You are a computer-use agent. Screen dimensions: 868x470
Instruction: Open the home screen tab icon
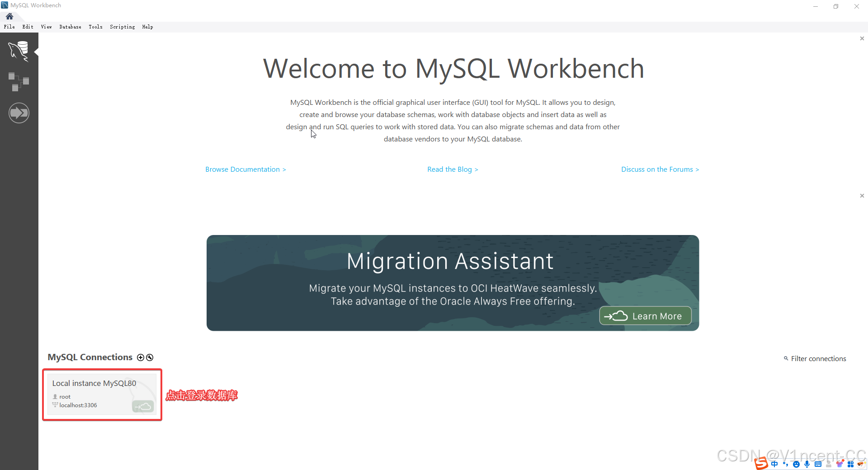(x=9, y=16)
